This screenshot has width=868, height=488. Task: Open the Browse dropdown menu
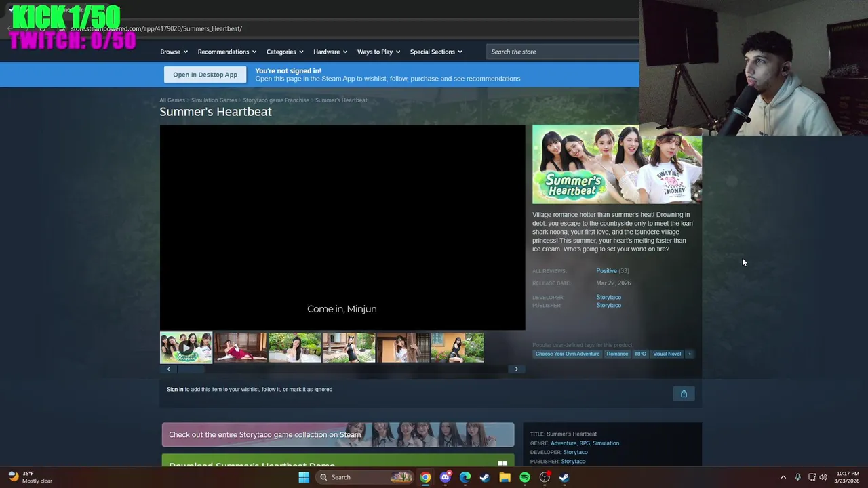pos(173,52)
